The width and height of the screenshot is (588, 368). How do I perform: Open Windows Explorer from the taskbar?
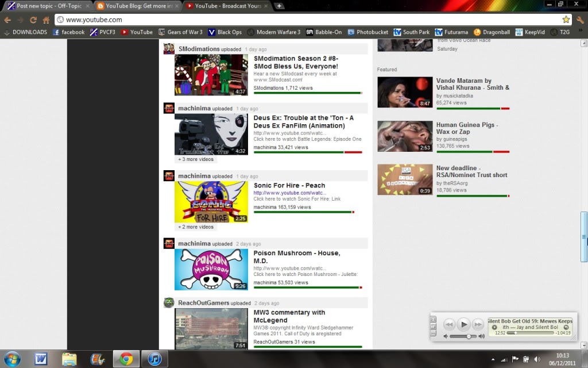[x=69, y=359]
